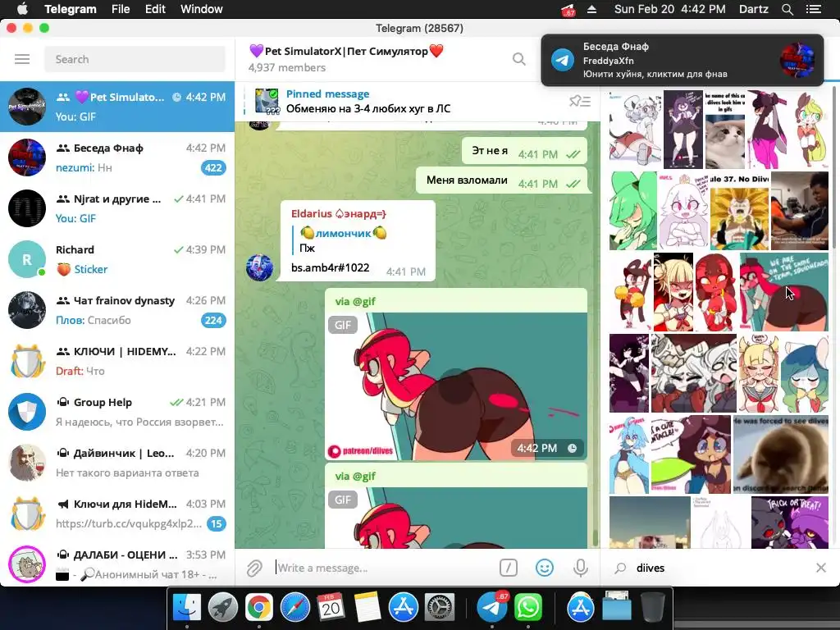
Task: Click the bs.amb4r#1022 message text
Action: 330,267
